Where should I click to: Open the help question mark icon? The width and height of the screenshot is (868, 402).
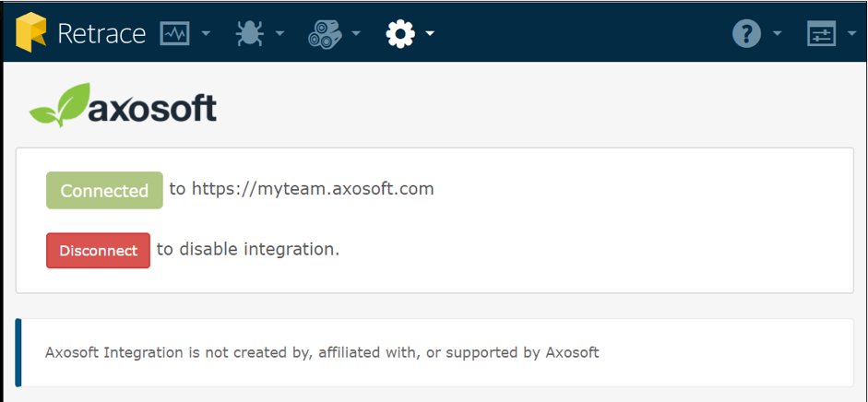click(x=747, y=34)
